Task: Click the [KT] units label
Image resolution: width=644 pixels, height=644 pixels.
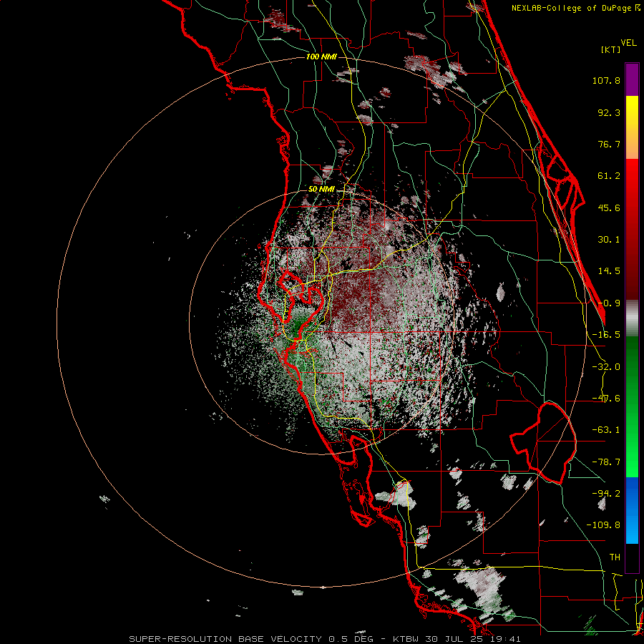Action: pos(611,49)
